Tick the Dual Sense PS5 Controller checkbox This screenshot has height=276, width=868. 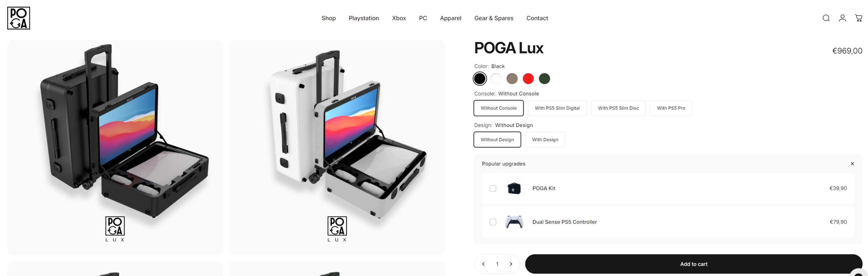(493, 222)
